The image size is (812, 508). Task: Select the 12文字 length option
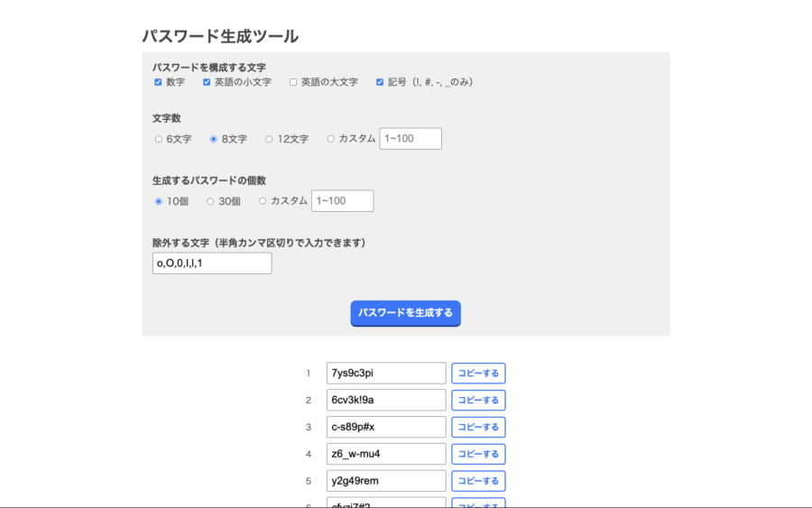269,139
